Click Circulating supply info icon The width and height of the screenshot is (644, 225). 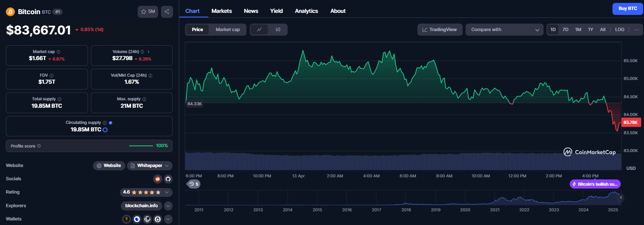coord(105,123)
